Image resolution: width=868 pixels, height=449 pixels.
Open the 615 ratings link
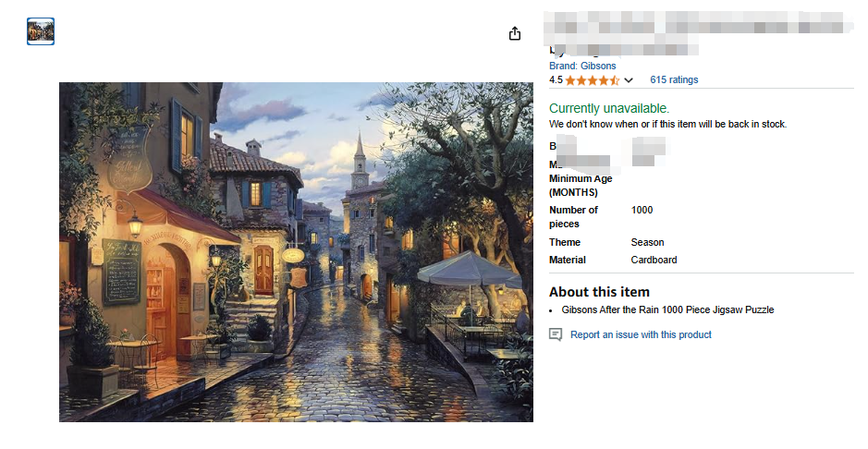tap(674, 79)
